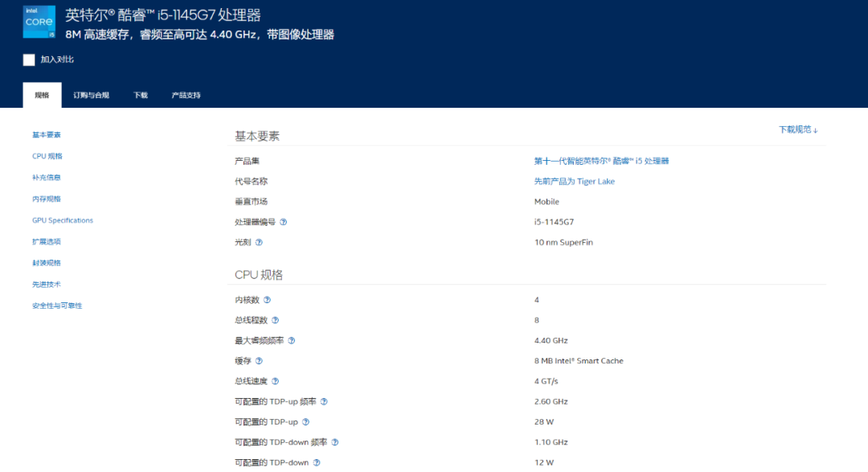Click the 4 GT/s value
Viewport: 868px width, 472px height.
(546, 381)
